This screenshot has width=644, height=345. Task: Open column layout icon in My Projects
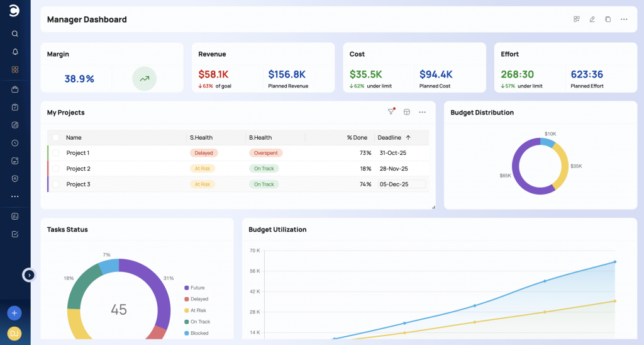coord(406,112)
